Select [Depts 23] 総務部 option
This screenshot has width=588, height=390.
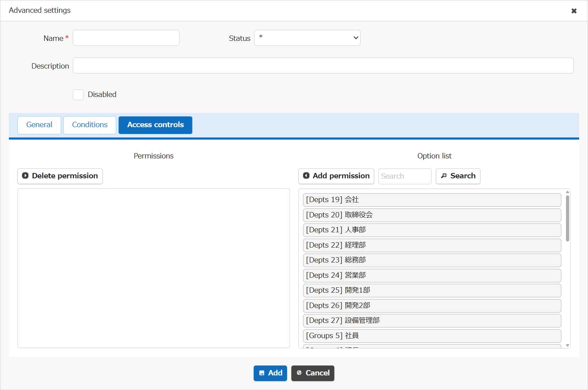(432, 260)
